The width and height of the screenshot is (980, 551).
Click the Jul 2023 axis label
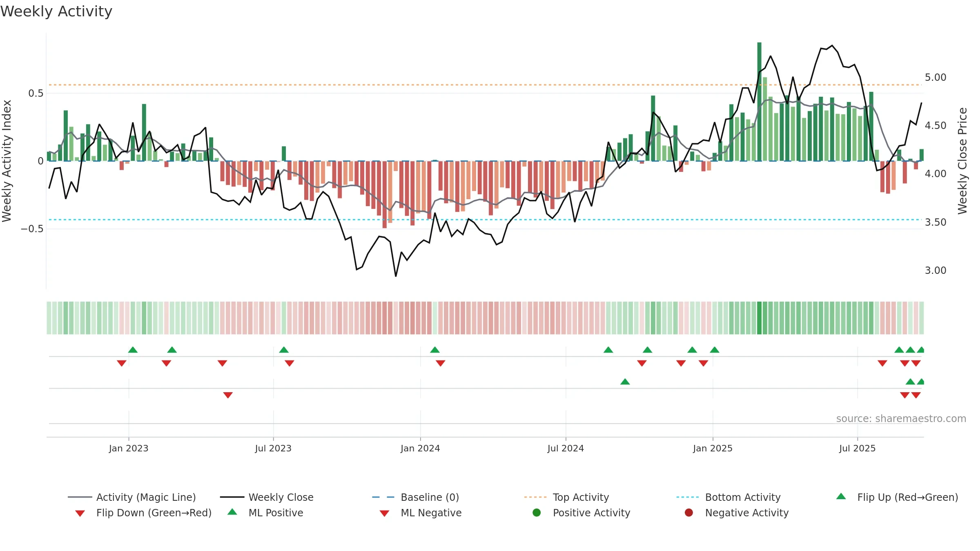[x=273, y=448]
